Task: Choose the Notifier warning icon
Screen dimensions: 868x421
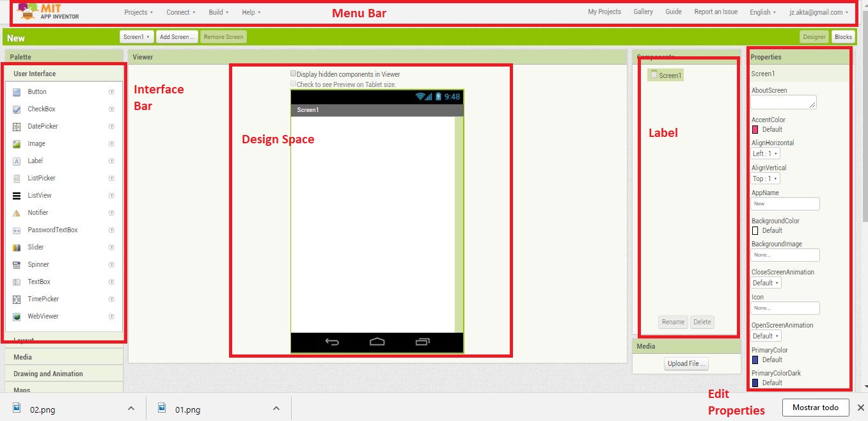Action: pos(17,213)
